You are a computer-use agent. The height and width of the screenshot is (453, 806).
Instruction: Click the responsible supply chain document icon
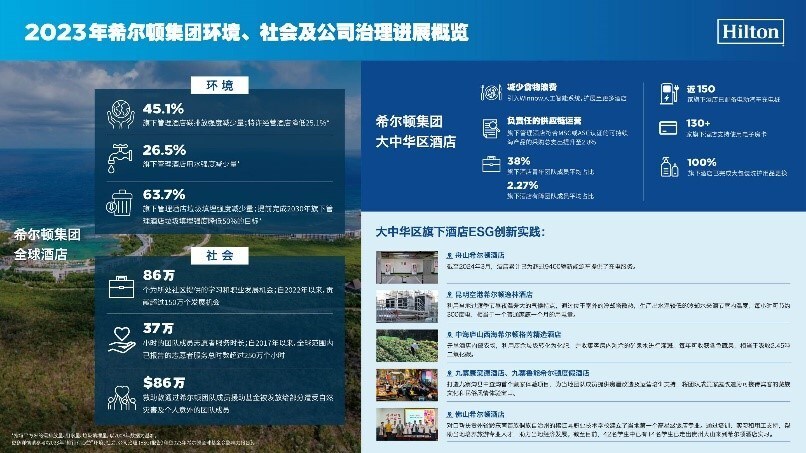[x=490, y=127]
